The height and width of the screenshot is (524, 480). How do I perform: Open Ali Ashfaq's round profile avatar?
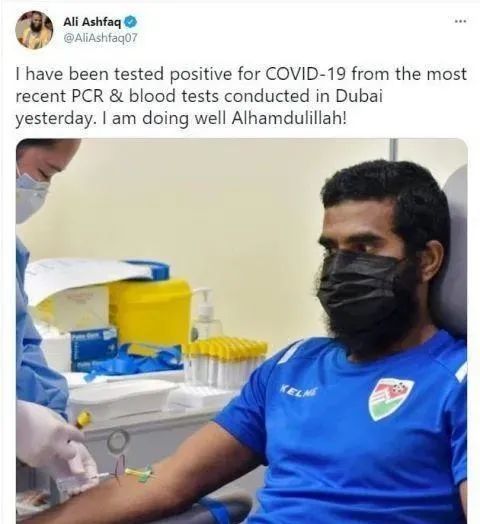[34, 30]
